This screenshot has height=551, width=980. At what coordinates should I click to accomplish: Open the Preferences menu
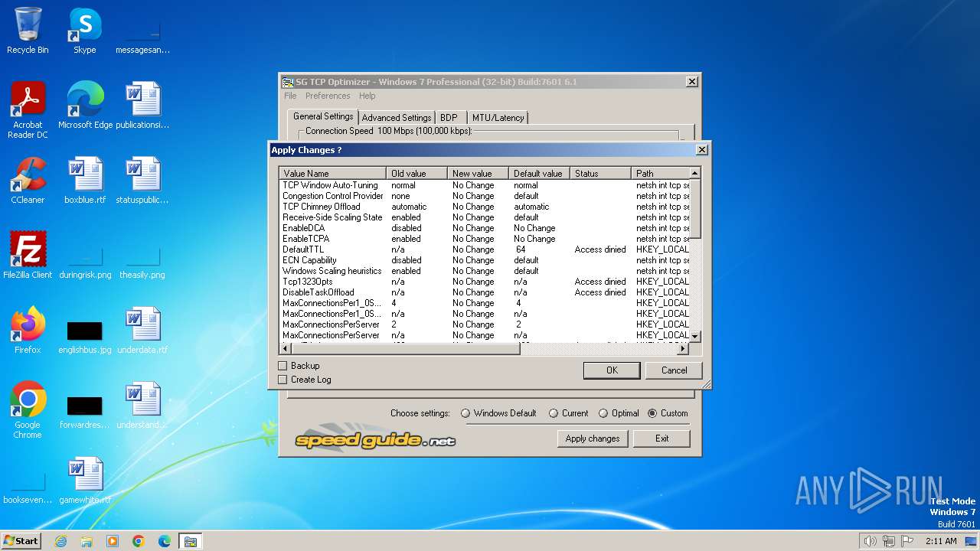click(x=328, y=96)
